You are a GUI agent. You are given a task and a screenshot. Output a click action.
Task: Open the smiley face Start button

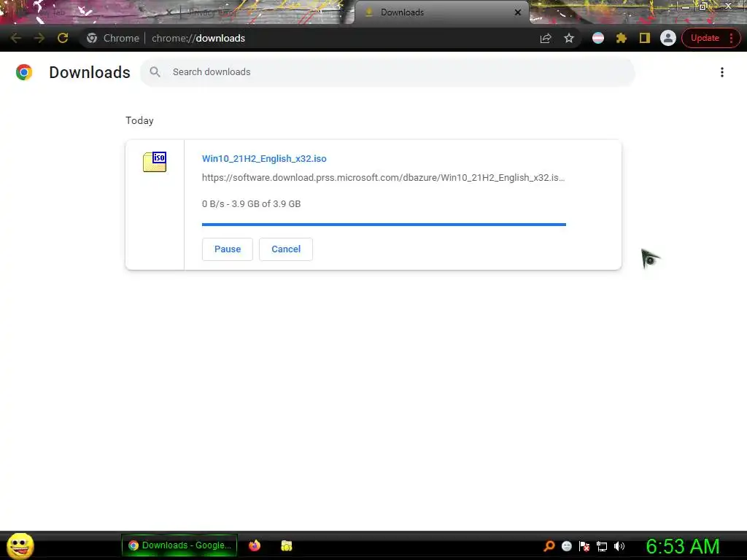click(x=20, y=545)
